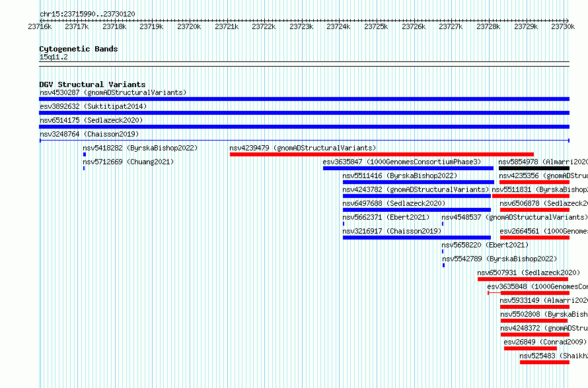Open nsv4243782 gnomADStructuralVariants label

[416, 189]
